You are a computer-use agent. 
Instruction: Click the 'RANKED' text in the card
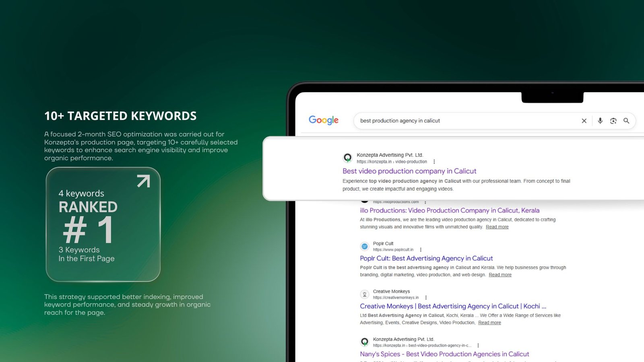(x=88, y=207)
